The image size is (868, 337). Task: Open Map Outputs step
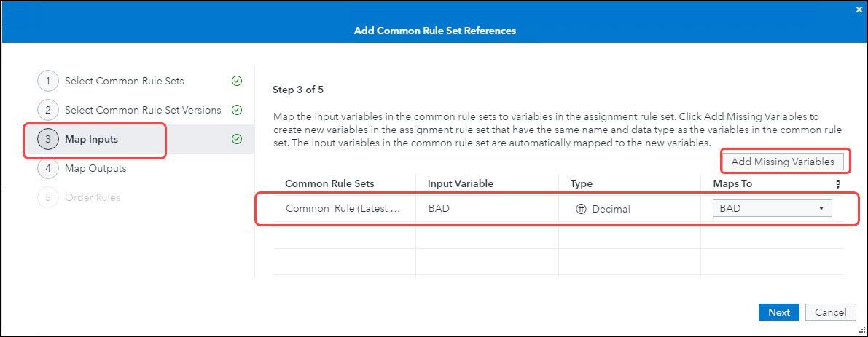pyautogui.click(x=95, y=168)
